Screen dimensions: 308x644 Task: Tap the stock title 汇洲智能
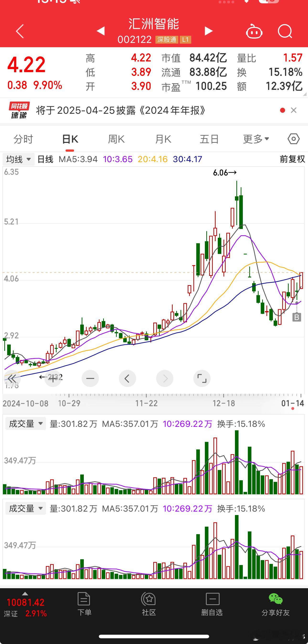[154, 24]
